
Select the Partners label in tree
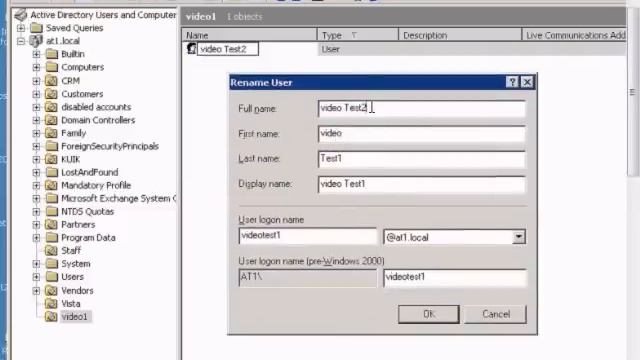pyautogui.click(x=78, y=224)
